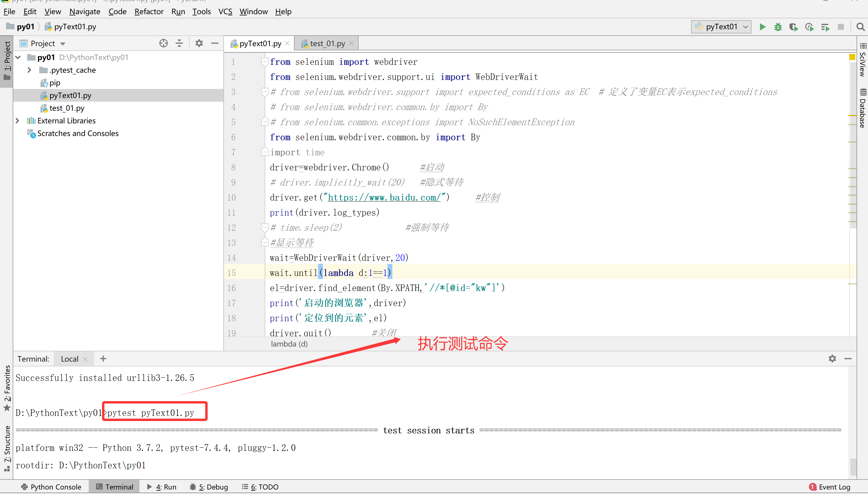
Task: Open the concurrency diagram run icon
Action: [x=825, y=27]
